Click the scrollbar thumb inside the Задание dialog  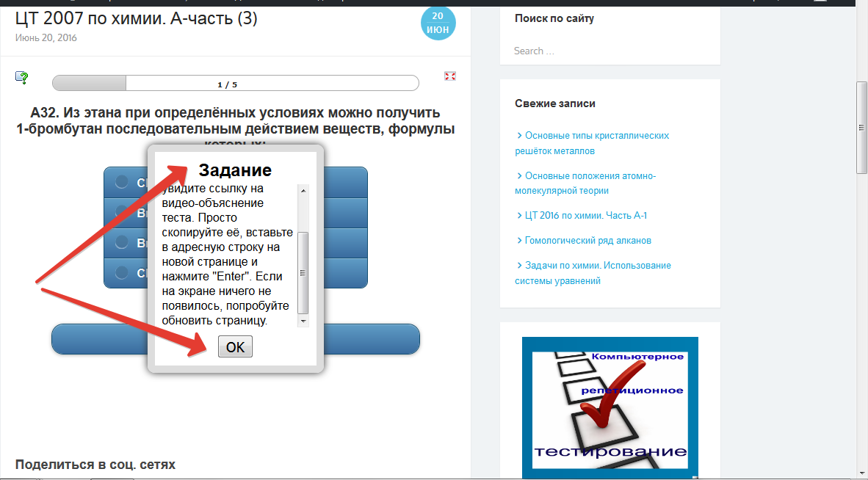pos(303,273)
